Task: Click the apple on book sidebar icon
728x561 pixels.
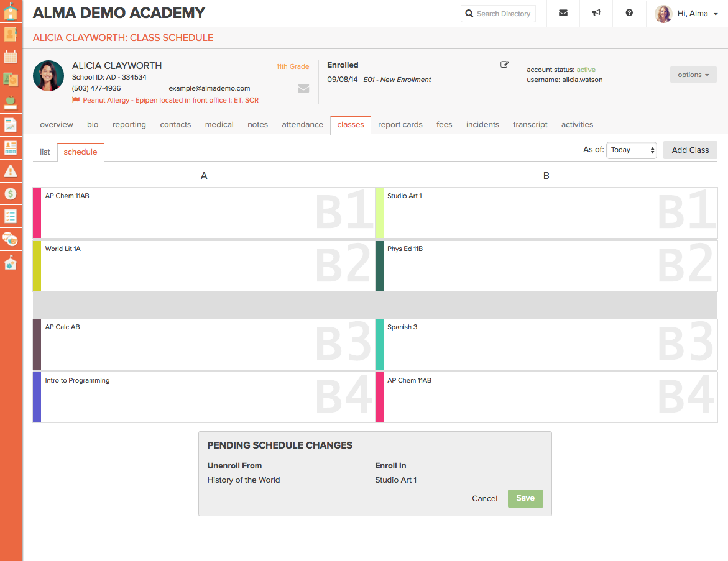Action: tap(11, 102)
